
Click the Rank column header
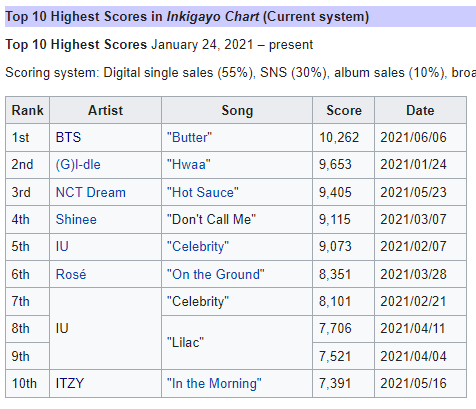pyautogui.click(x=28, y=110)
